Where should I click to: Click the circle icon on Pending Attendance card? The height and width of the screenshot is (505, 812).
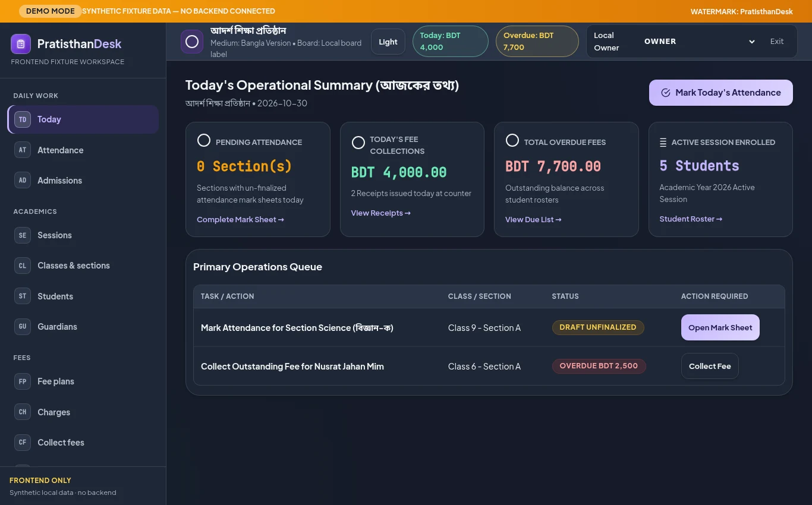click(204, 141)
